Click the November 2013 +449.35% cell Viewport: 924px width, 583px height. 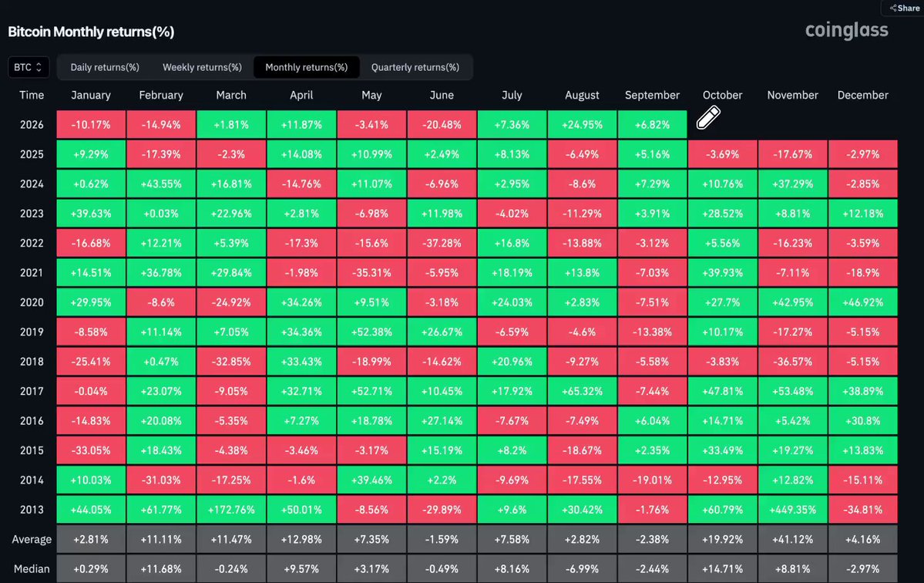(792, 510)
